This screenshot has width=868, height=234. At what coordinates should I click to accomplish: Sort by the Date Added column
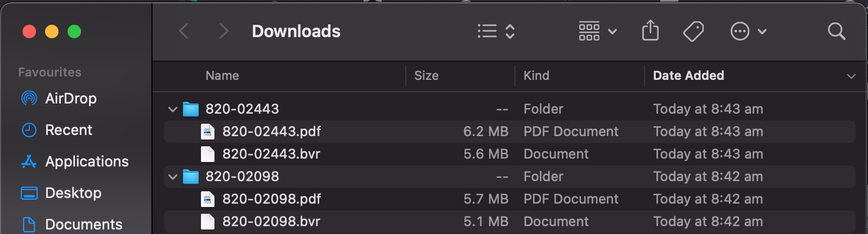[688, 75]
